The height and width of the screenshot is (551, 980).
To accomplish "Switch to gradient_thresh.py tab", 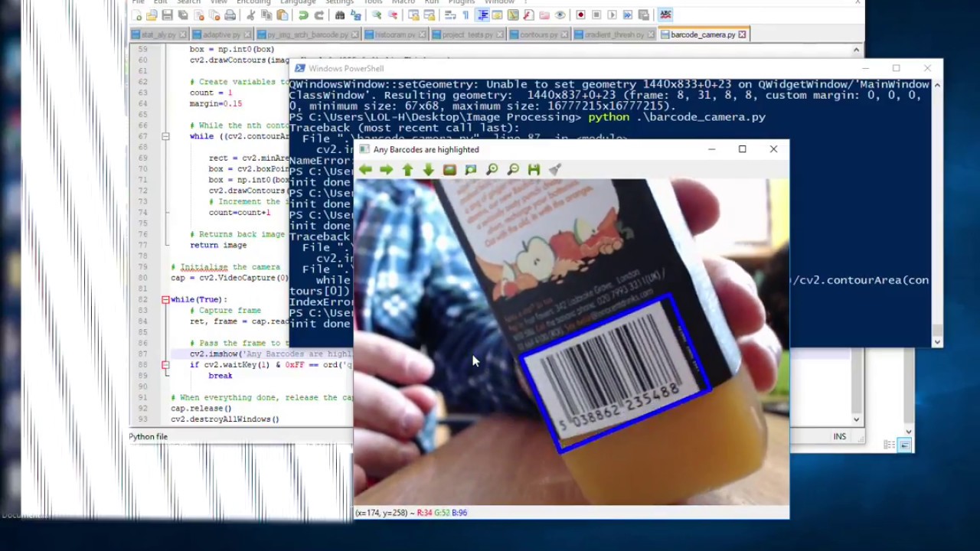I will coord(615,34).
